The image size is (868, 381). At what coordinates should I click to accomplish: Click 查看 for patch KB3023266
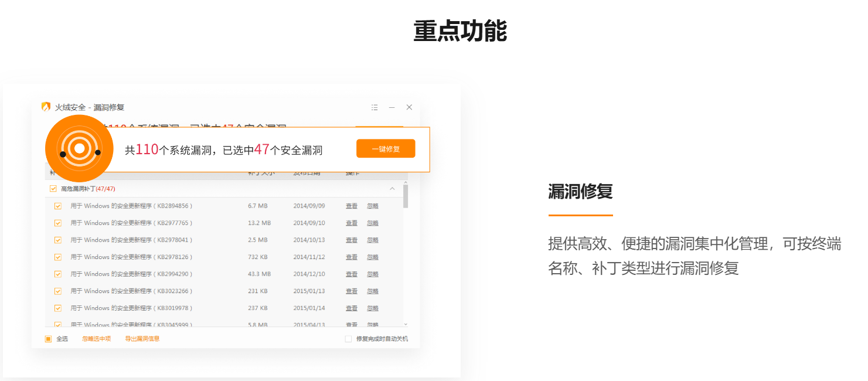tap(352, 291)
